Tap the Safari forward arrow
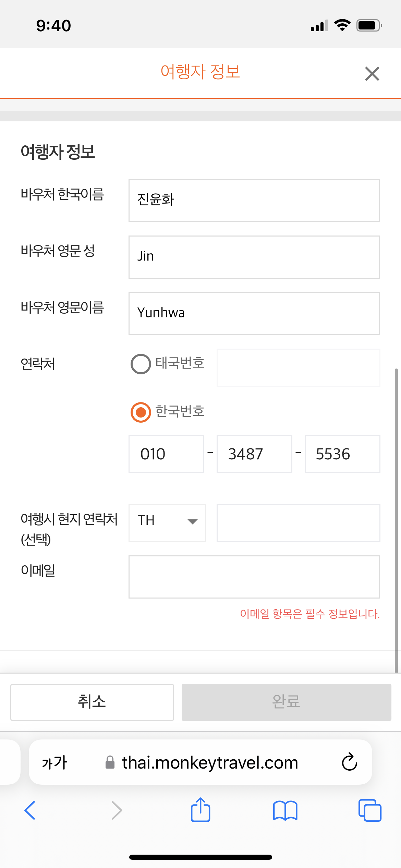This screenshot has width=401, height=868. click(x=117, y=810)
